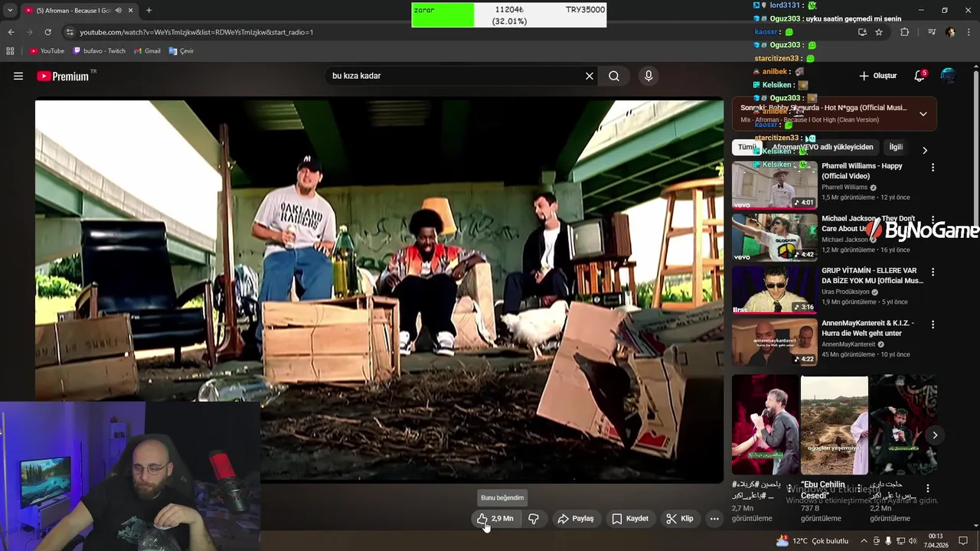The image size is (980, 551).
Task: Open the Oluştur create button
Action: 877,76
